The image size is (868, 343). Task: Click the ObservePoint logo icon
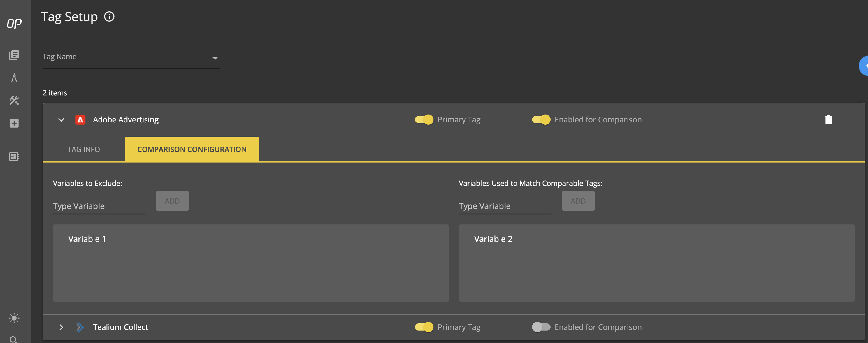[14, 24]
